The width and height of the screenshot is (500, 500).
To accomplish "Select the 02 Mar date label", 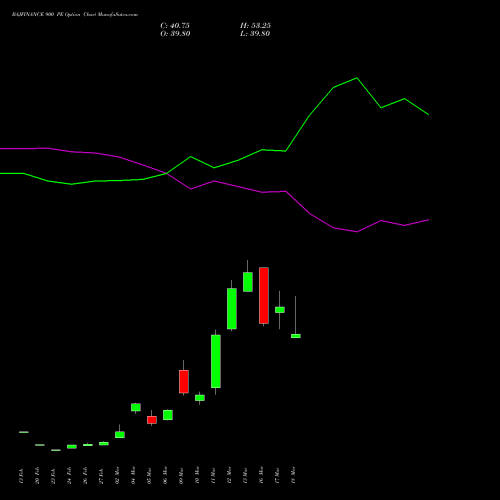I will click(117, 476).
